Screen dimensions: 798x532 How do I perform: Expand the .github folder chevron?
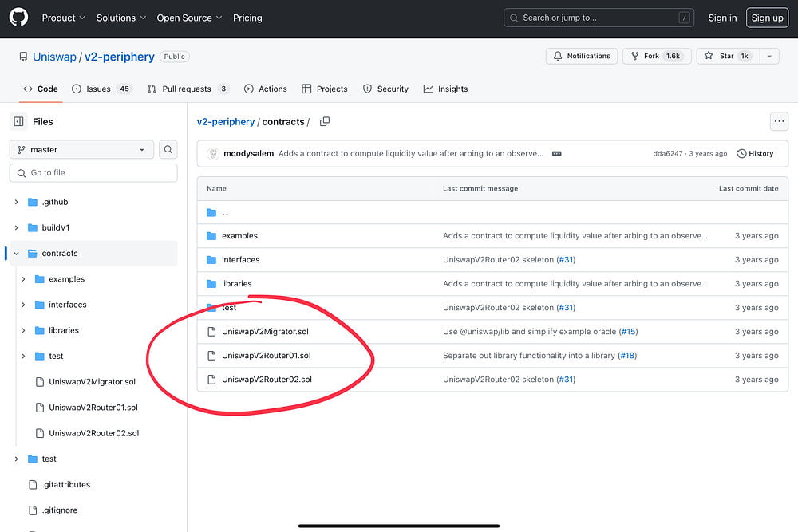16,202
